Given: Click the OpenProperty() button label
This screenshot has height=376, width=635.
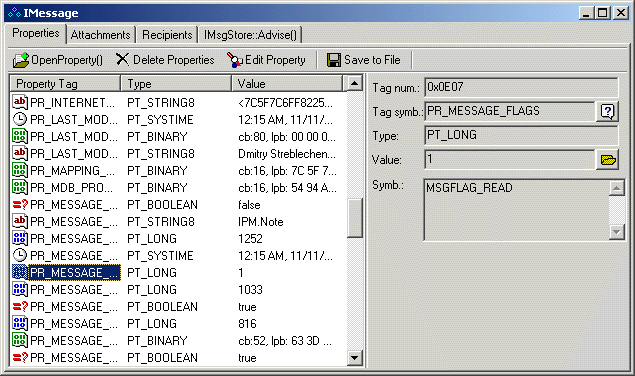Looking at the screenshot, I should [x=67, y=60].
